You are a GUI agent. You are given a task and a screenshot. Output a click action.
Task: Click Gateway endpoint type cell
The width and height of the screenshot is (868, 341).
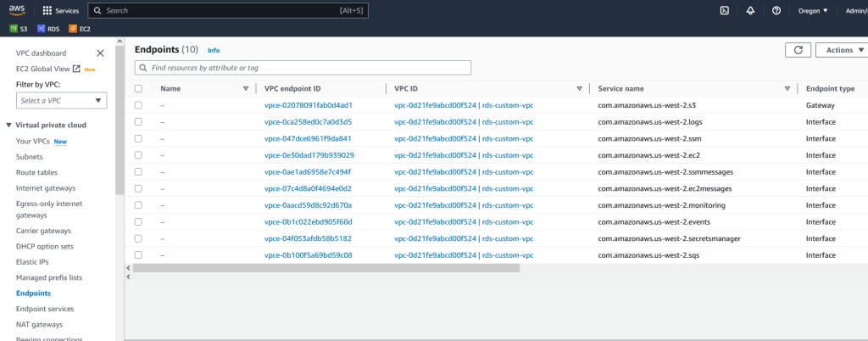820,105
